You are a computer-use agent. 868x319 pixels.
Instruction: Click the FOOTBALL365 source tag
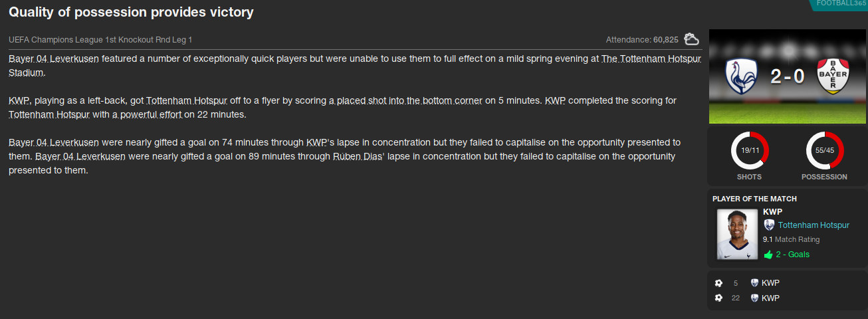point(841,4)
